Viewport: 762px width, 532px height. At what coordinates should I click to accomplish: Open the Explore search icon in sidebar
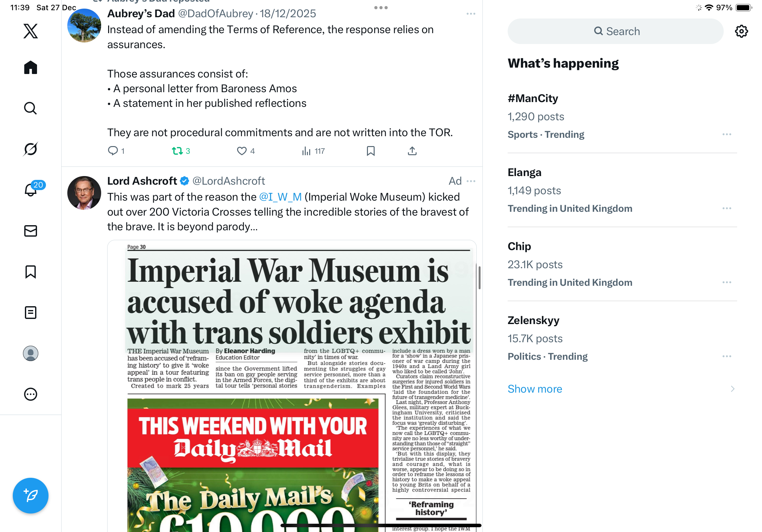(x=31, y=108)
